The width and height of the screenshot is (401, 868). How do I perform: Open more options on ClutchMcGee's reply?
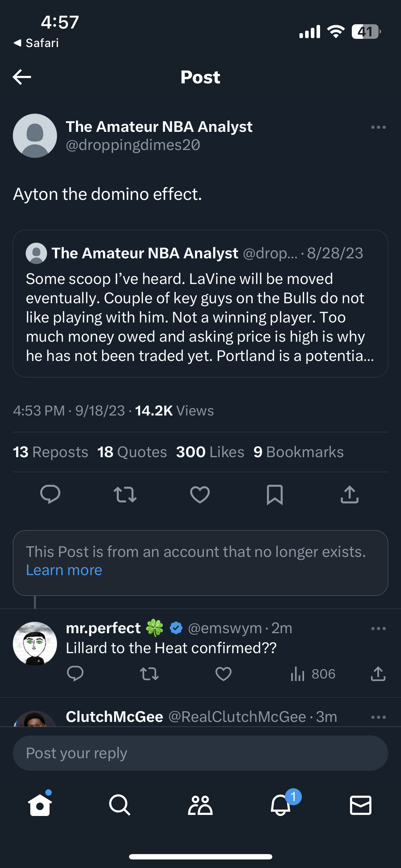pyautogui.click(x=378, y=717)
